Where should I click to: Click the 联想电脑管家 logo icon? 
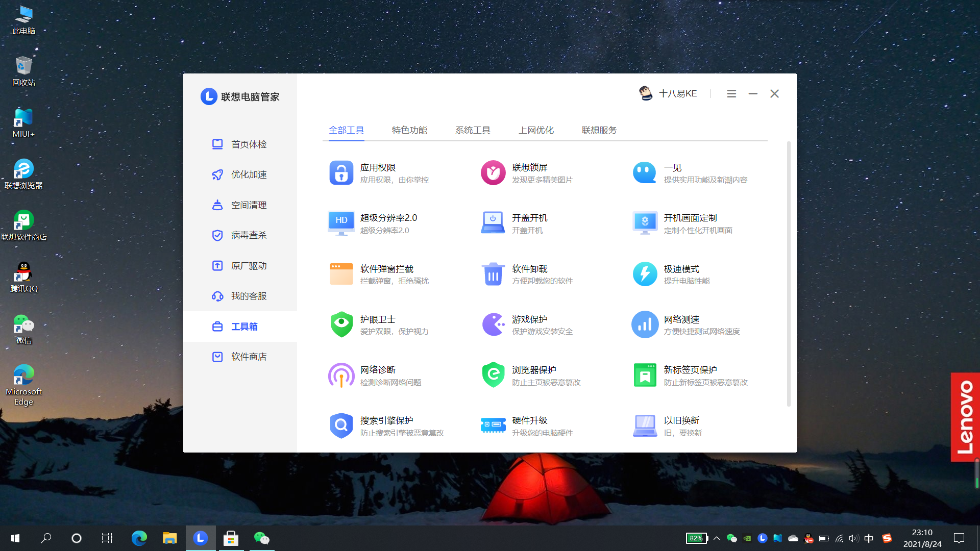[209, 96]
